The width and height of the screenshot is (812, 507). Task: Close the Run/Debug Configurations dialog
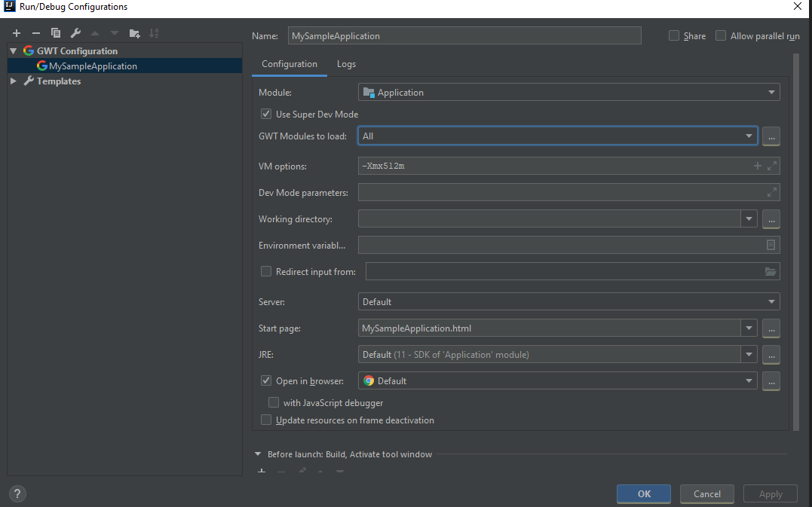798,6
